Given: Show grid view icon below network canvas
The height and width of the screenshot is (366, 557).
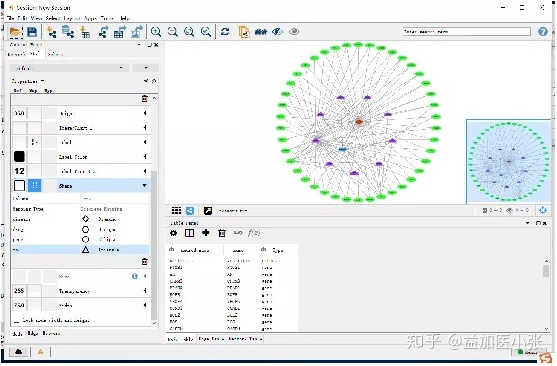Looking at the screenshot, I should [x=176, y=211].
